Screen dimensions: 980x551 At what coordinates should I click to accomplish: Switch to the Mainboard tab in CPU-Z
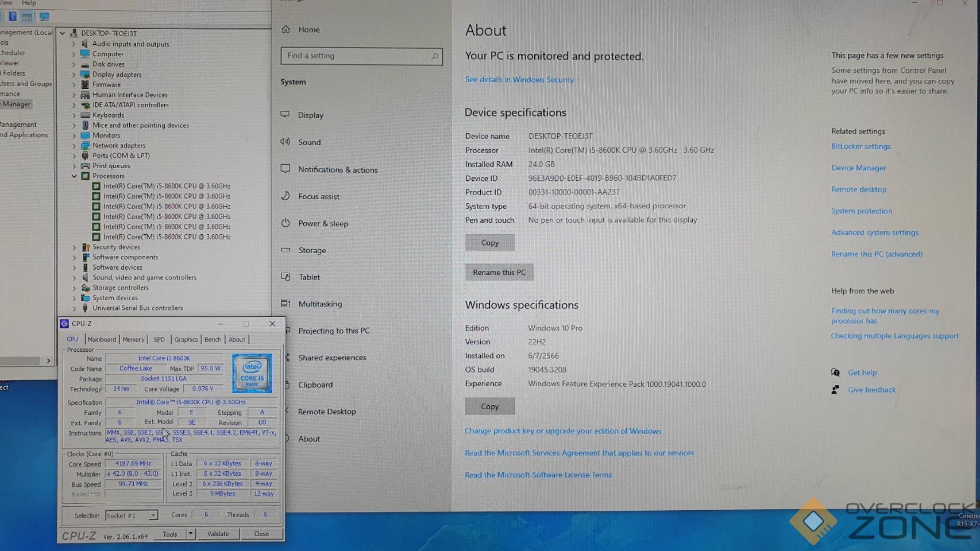pyautogui.click(x=102, y=339)
